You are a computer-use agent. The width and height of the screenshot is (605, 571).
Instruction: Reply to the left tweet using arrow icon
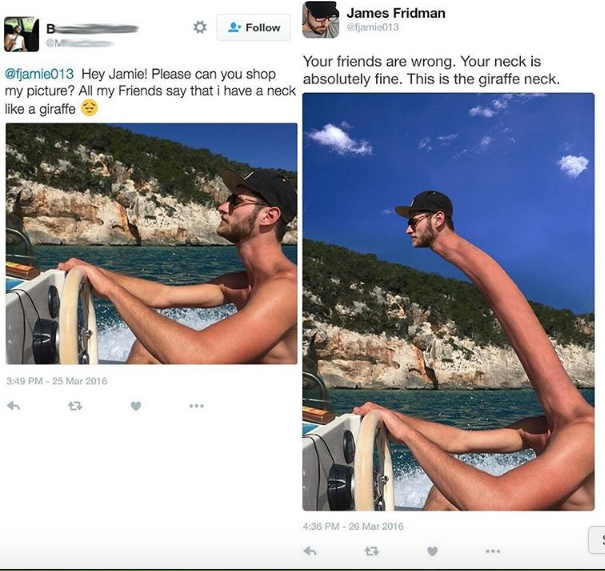pos(14,406)
